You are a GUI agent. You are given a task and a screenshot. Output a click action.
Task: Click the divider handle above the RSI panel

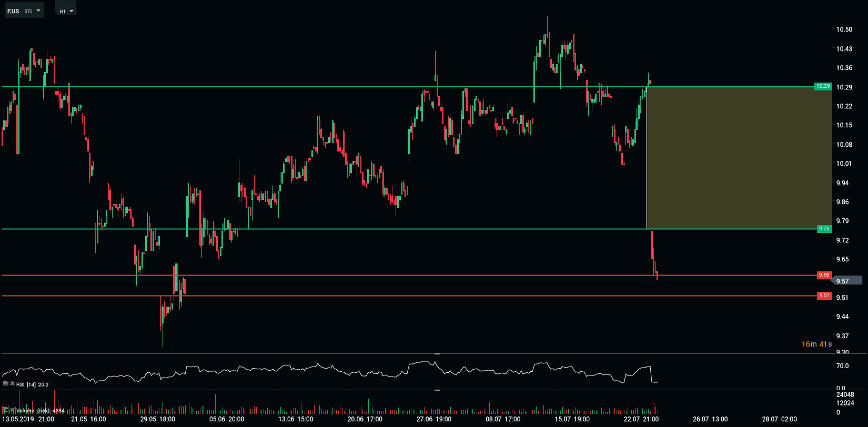point(437,354)
